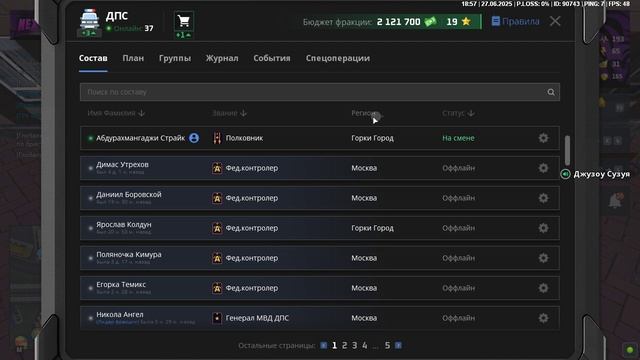Image resolution: width=640 pixels, height=360 pixels.
Task: Select the Даниил Боровской name
Action: pos(129,194)
